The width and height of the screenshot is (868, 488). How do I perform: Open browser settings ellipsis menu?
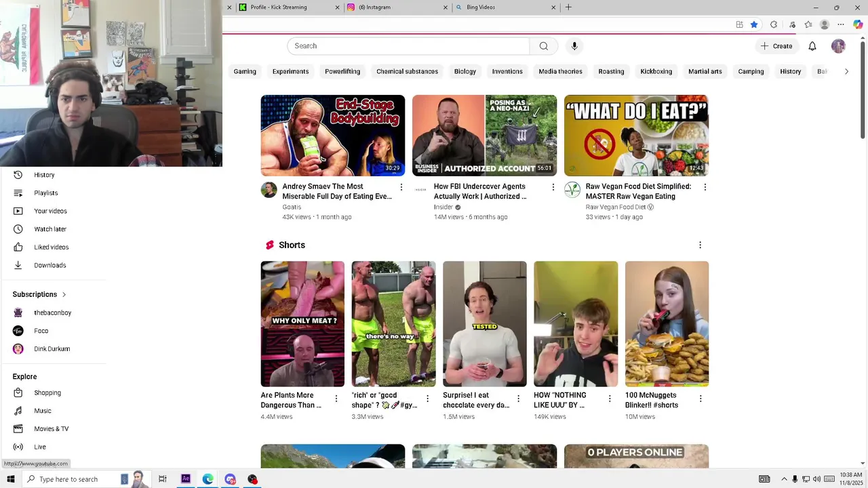point(841,24)
